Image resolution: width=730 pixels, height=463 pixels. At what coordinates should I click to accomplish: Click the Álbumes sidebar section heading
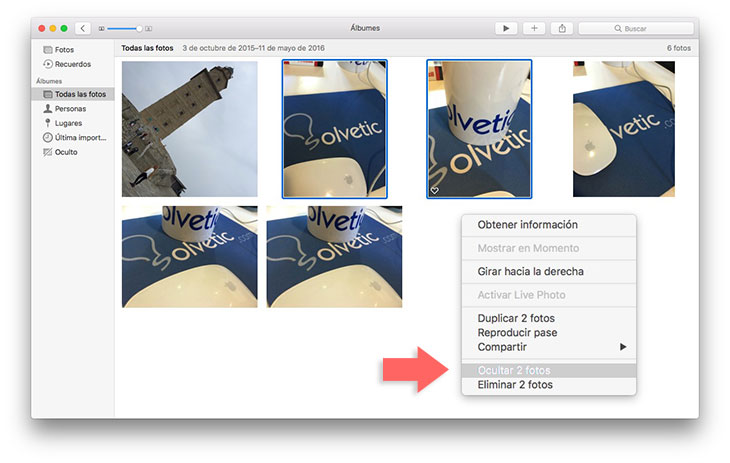coord(49,81)
